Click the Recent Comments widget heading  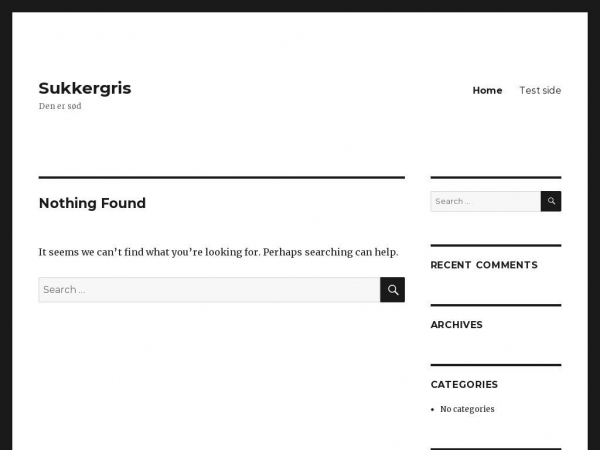click(484, 265)
